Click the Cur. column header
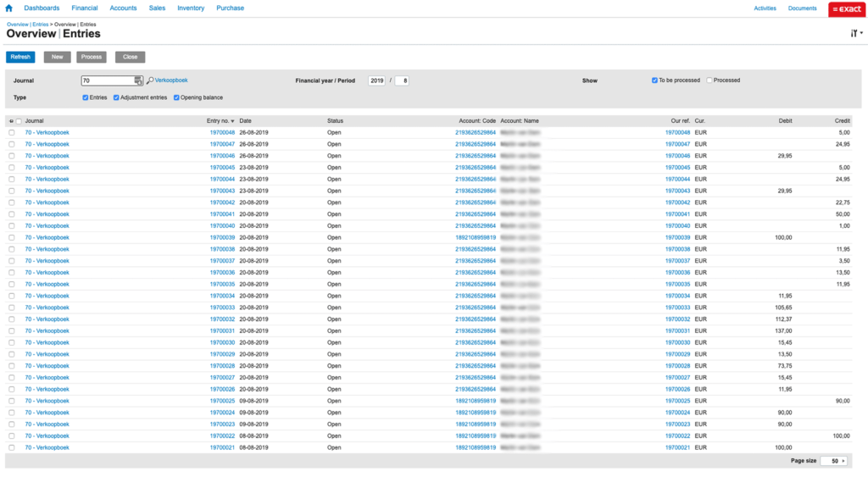This screenshot has height=488, width=868. (x=699, y=121)
